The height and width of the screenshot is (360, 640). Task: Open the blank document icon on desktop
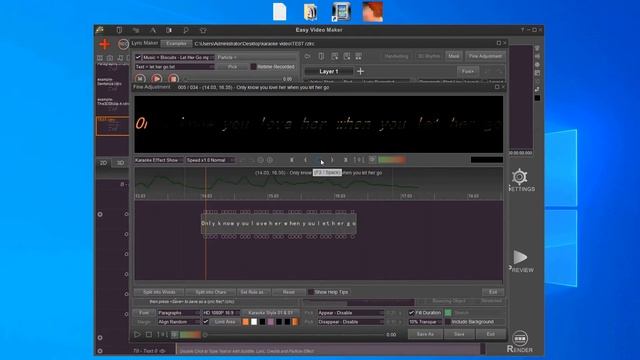280,11
